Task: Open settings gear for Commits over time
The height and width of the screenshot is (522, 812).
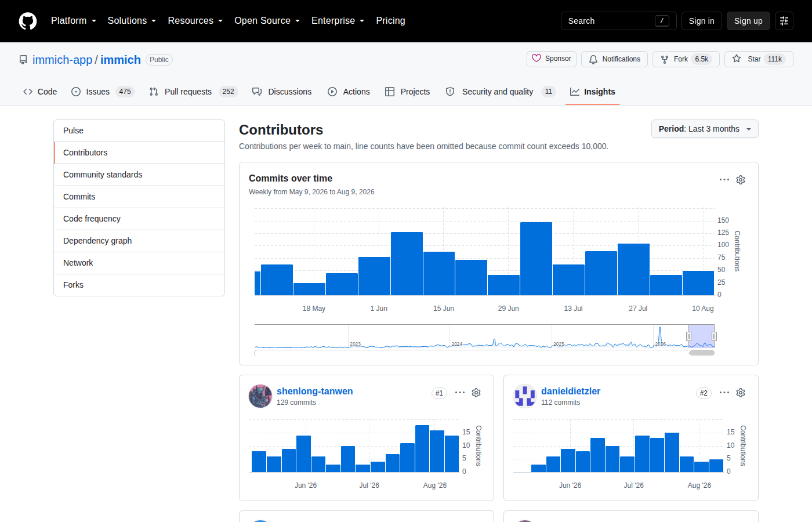Action: (x=741, y=180)
